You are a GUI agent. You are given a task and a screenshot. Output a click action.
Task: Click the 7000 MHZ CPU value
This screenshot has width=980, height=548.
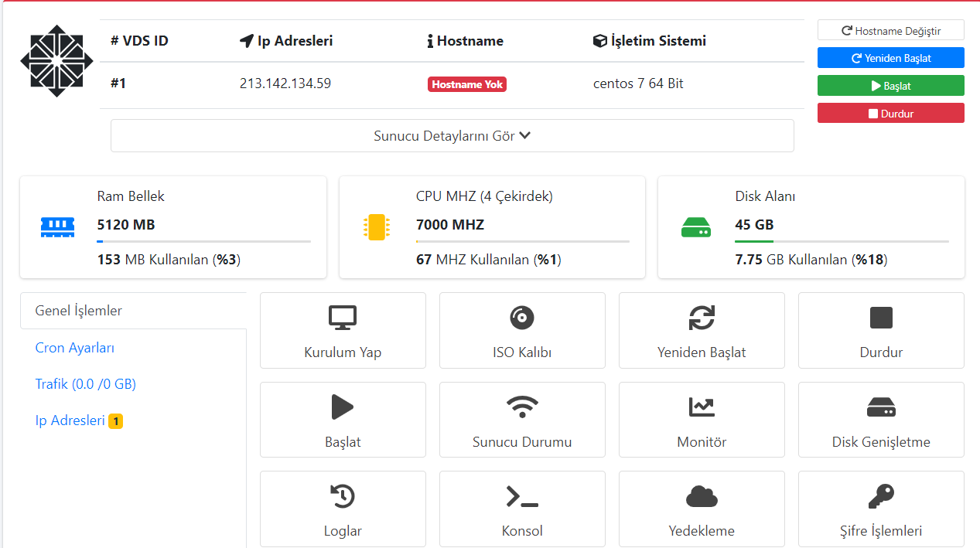450,225
